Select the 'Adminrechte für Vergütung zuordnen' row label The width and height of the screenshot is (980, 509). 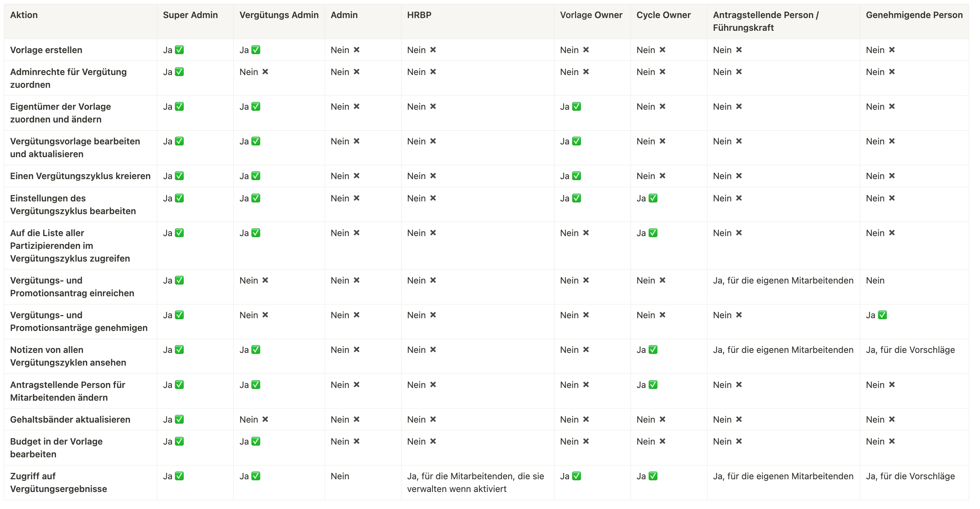coord(68,78)
